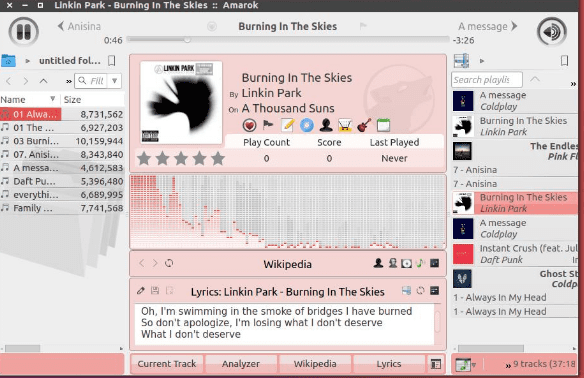Show Wikipedia composer page icon
The image size is (584, 378).
click(x=393, y=263)
